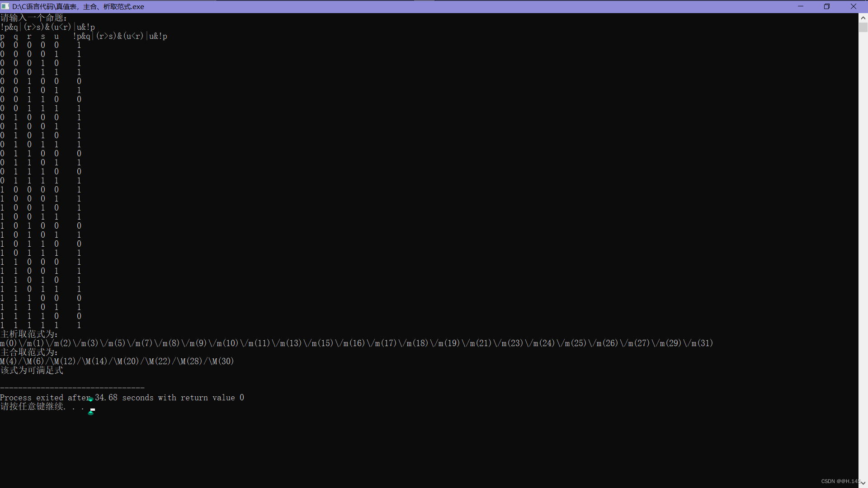Click the truth table header formula column
Screen dimensions: 868x488
coord(120,36)
